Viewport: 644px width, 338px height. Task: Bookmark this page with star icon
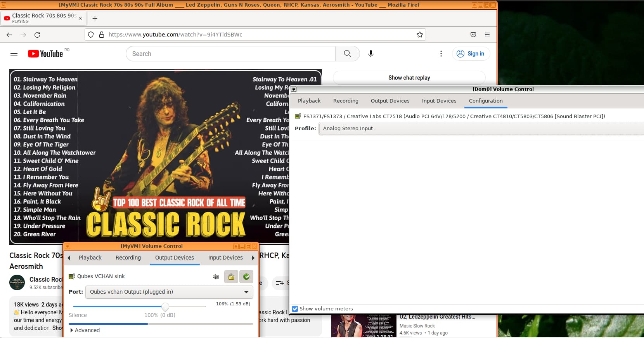pos(419,35)
